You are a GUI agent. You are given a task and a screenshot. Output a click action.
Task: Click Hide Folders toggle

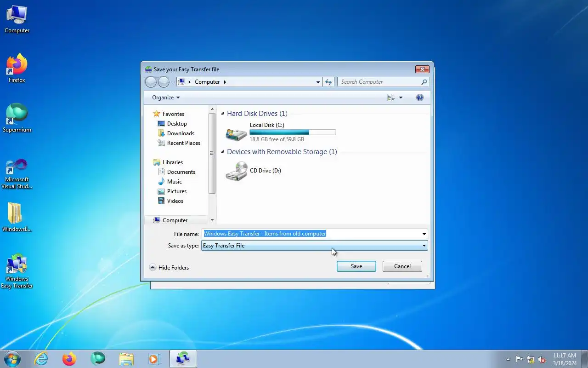coord(169,268)
